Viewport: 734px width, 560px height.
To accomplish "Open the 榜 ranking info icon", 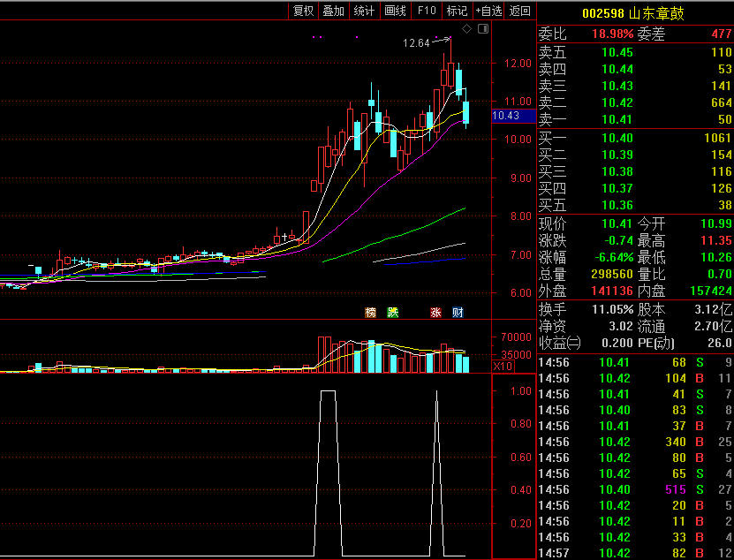I will pos(370,313).
